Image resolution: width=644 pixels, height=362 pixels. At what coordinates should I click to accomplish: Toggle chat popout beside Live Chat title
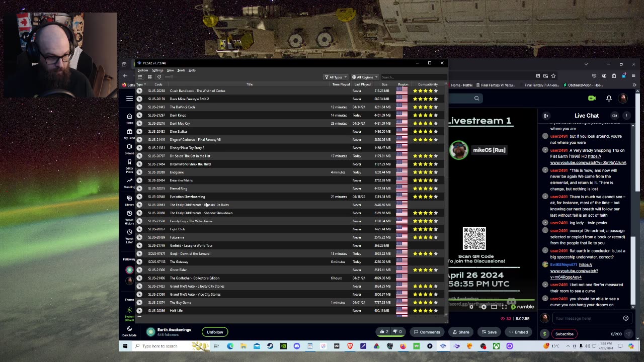point(614,116)
